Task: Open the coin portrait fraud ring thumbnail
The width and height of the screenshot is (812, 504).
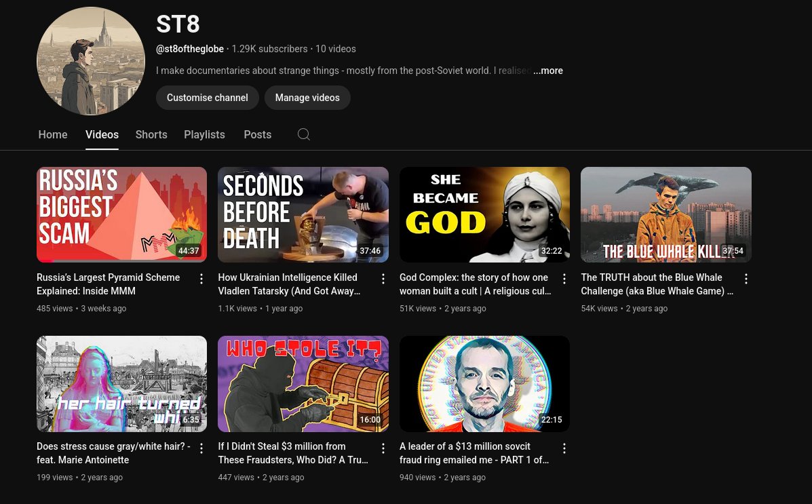Action: click(485, 384)
